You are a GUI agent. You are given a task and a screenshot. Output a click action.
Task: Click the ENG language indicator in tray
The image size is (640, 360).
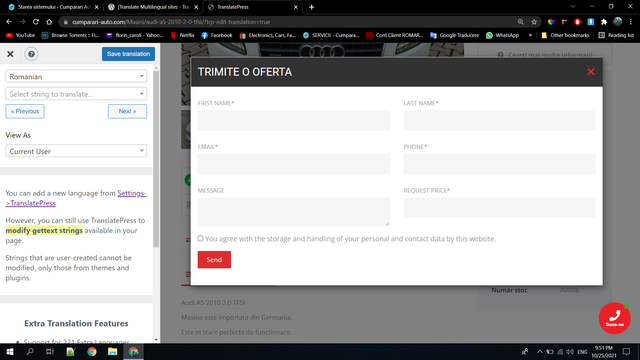pyautogui.click(x=582, y=352)
